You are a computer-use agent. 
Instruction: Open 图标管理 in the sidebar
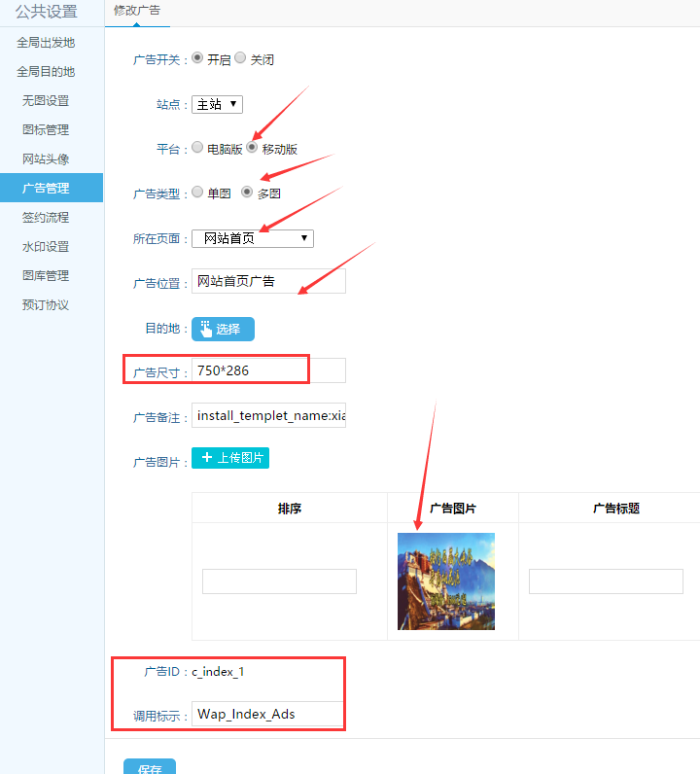46,130
